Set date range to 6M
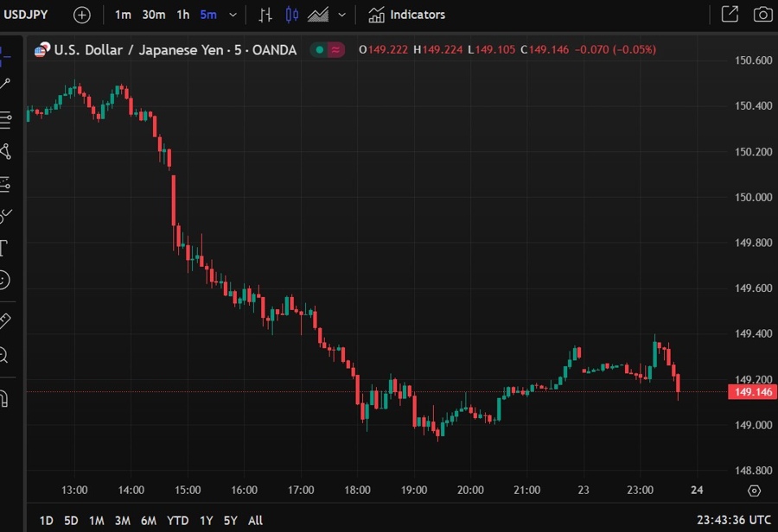The height and width of the screenshot is (532, 778). coord(149,521)
